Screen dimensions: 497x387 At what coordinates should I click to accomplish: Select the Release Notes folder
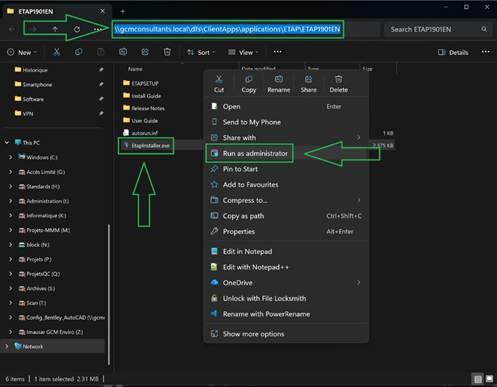tap(144, 108)
